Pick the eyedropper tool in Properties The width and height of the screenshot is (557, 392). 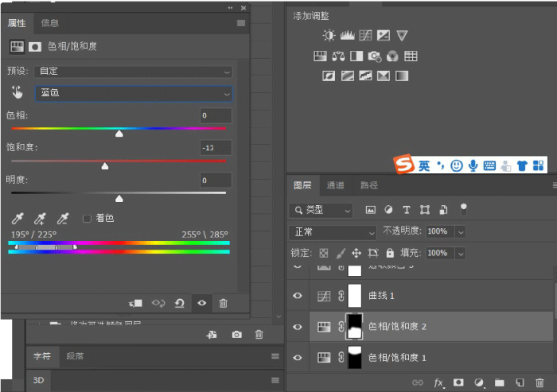point(18,219)
